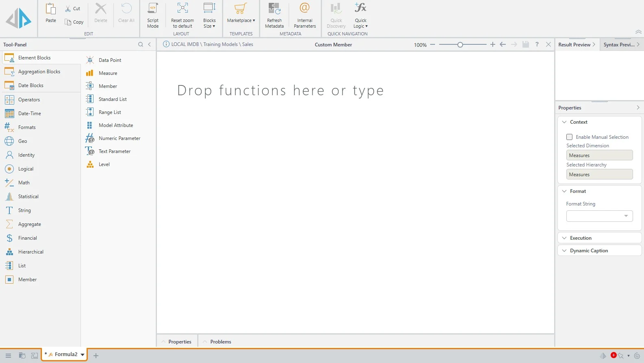Viewport: 644px width, 363px height.
Task: Open the Blocks Size dropdown
Action: (x=209, y=15)
